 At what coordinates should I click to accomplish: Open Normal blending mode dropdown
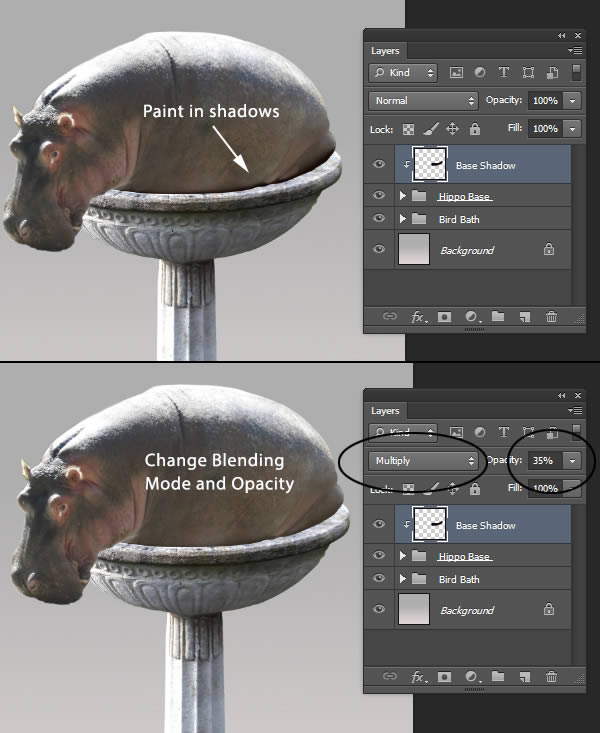(423, 101)
